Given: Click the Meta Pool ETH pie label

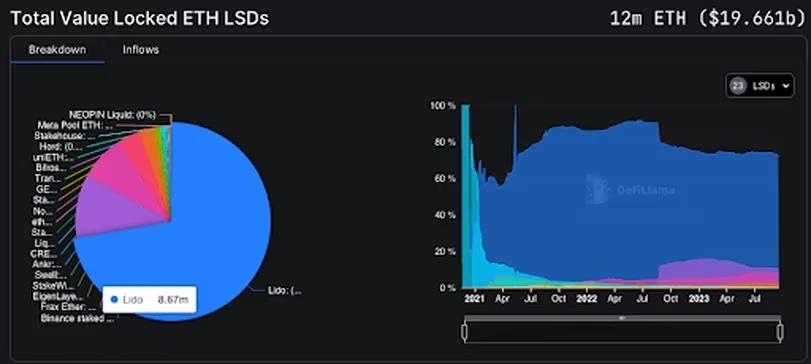Looking at the screenshot, I should 75,125.
